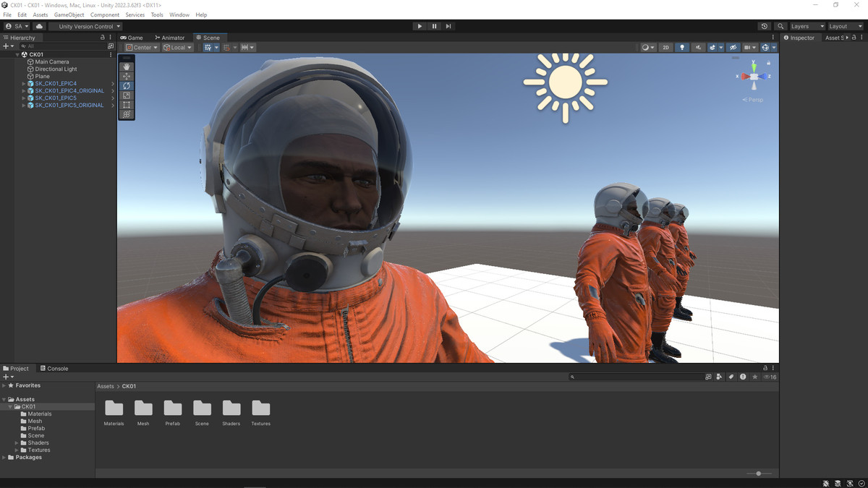The image size is (868, 488).
Task: Open the Textures folder thumbnail
Action: 260,411
